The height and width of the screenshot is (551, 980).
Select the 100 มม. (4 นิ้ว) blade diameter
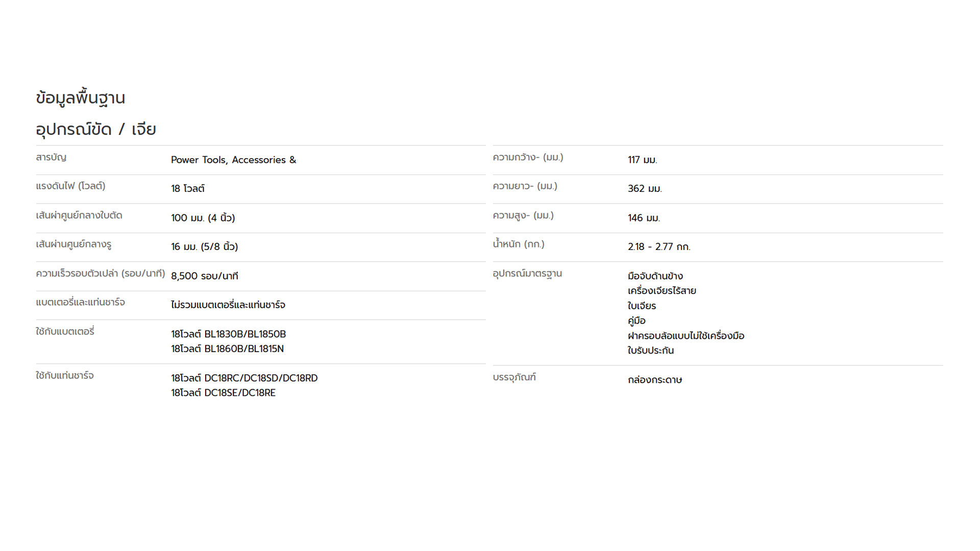pyautogui.click(x=203, y=218)
